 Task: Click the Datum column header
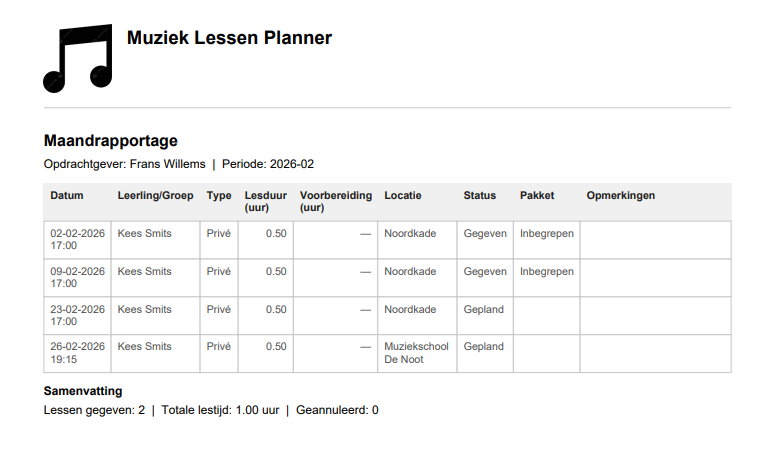[67, 196]
